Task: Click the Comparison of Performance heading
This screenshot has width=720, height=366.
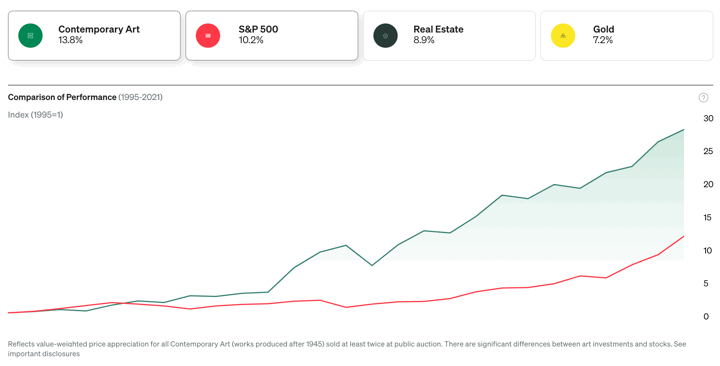Action: (62, 97)
